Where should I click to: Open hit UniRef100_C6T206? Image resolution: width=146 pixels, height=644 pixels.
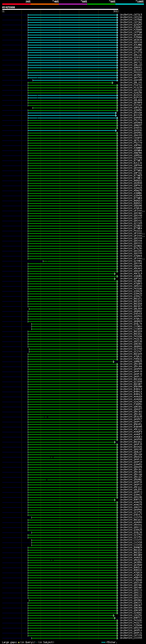point(131,17)
